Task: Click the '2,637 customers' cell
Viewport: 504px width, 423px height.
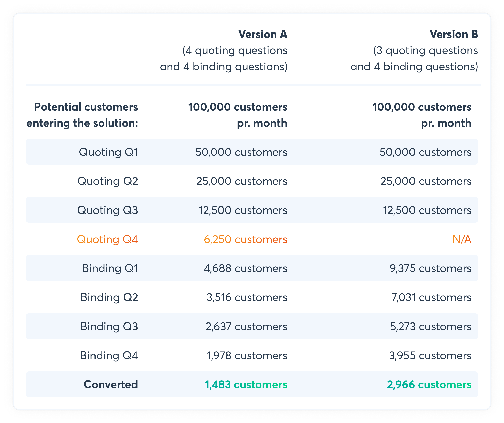Action: [246, 326]
